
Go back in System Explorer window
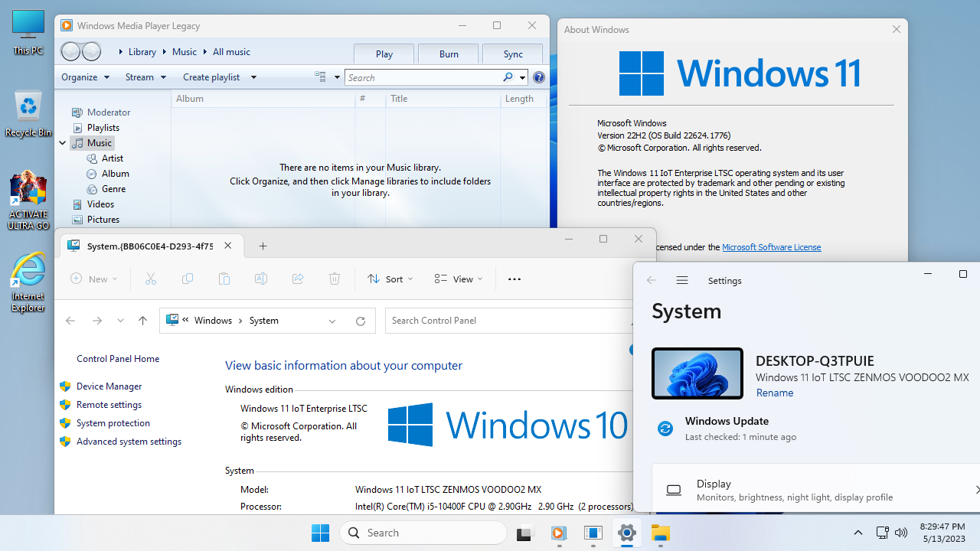click(x=70, y=321)
